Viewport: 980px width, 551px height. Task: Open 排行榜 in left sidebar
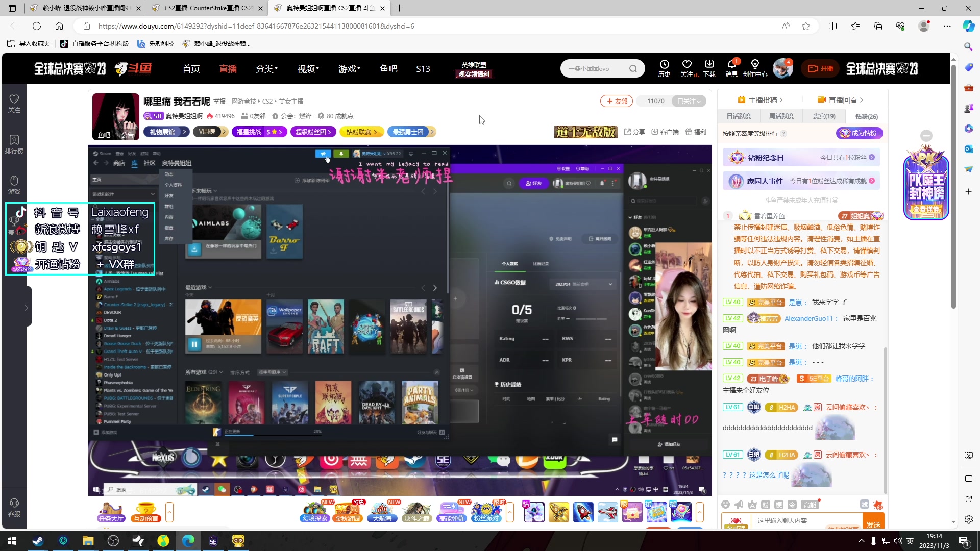[14, 144]
